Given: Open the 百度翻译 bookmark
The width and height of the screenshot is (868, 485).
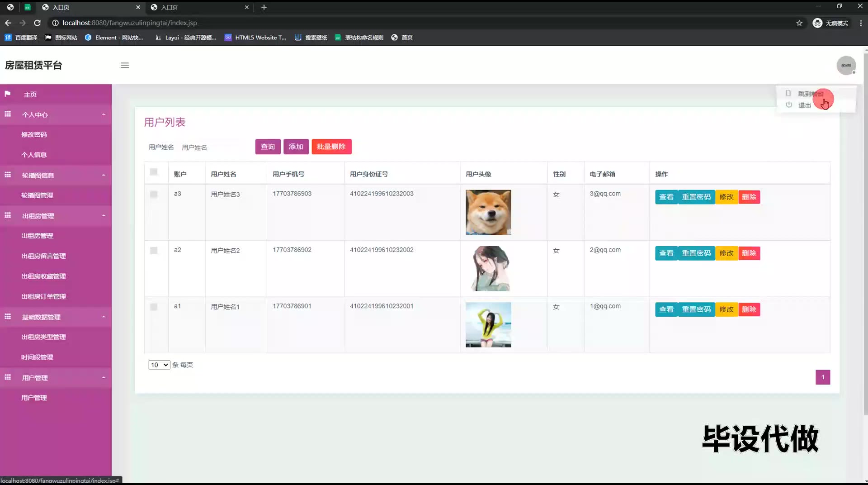Looking at the screenshot, I should coord(21,38).
